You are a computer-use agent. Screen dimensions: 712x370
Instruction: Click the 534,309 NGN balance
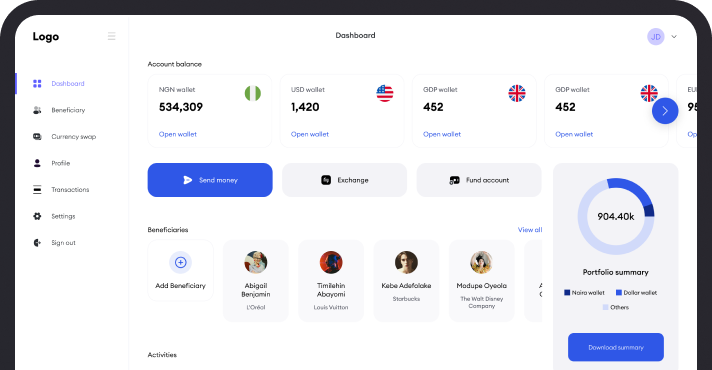point(181,107)
